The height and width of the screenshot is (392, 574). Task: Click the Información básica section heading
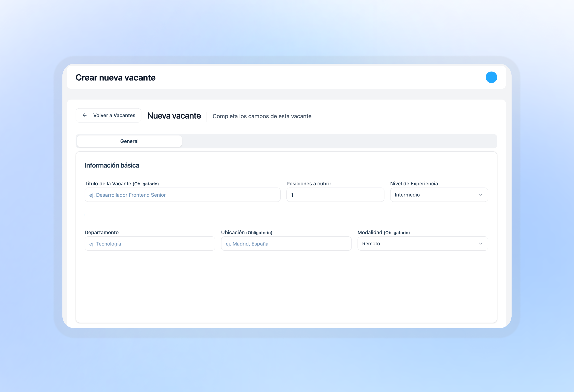[x=112, y=165]
